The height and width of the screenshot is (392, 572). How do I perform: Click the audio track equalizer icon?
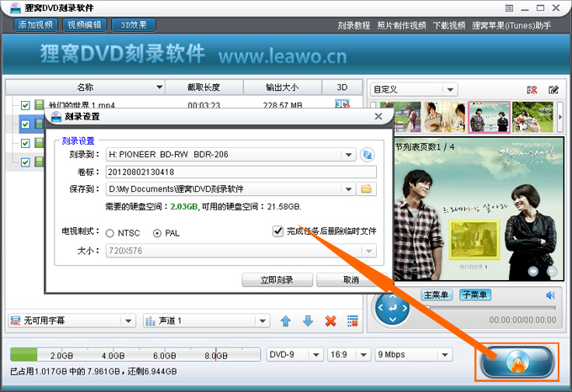151,320
